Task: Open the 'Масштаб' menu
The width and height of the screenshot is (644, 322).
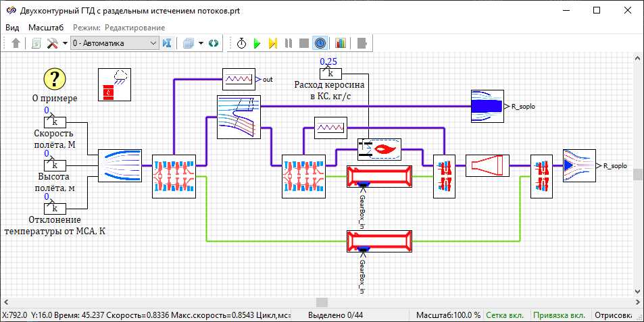Action: click(x=45, y=28)
